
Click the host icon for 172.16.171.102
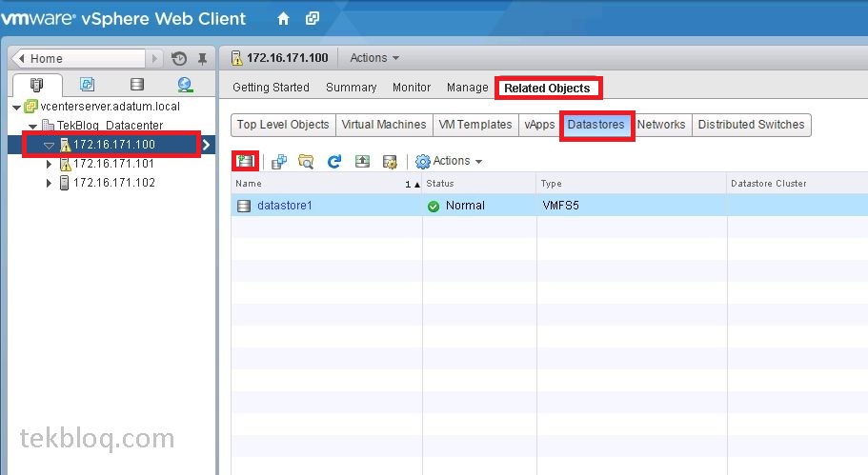[64, 183]
